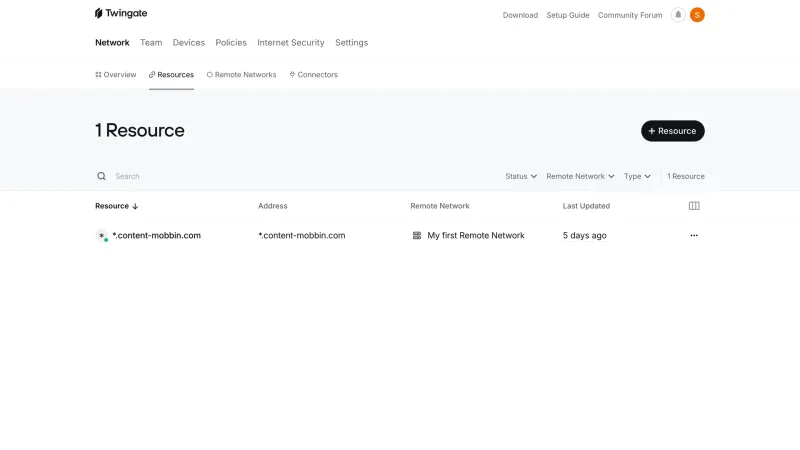Switch to the Connectors tab
The height and width of the screenshot is (450, 800).
[x=314, y=74]
